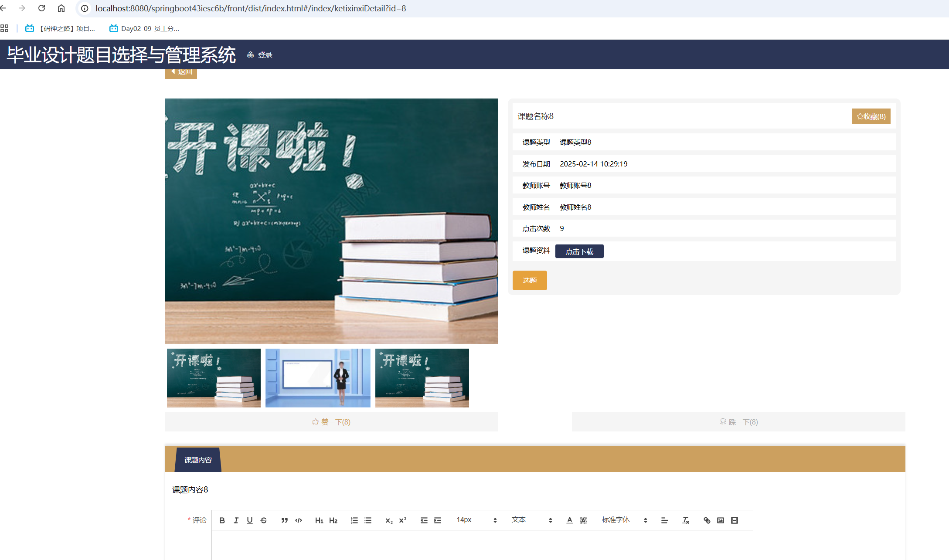Click the strikethrough formatting icon

coord(264,520)
